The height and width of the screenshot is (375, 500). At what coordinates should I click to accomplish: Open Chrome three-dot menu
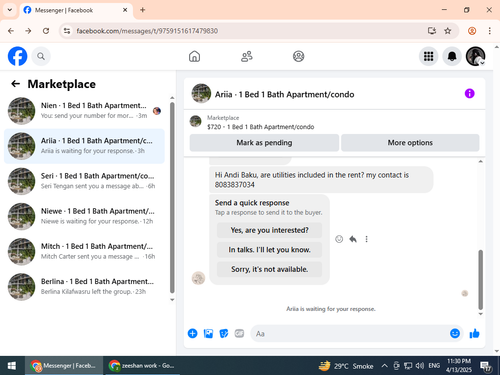pos(489,31)
